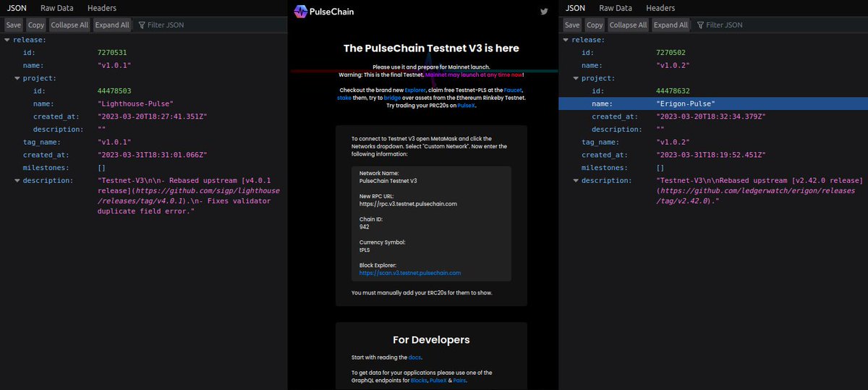Image resolution: width=868 pixels, height=390 pixels.
Task: Click the "For Developers" heading
Action: coord(431,339)
